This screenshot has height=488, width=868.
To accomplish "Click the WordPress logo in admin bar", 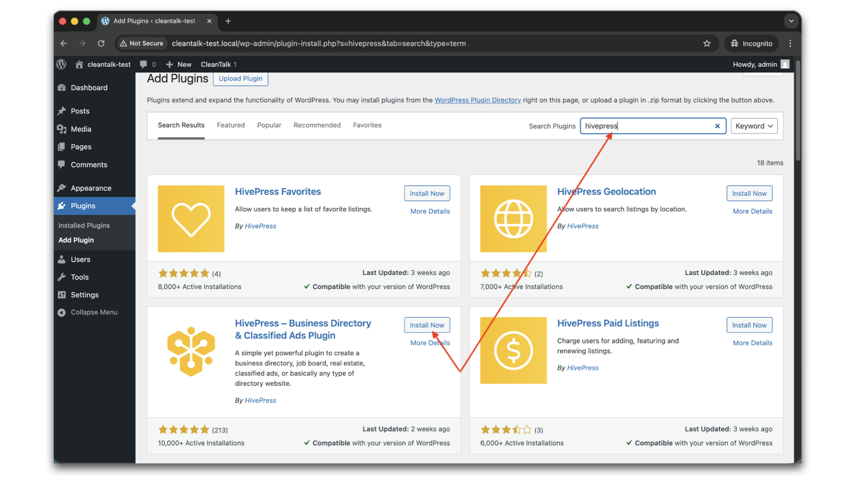I will point(61,64).
